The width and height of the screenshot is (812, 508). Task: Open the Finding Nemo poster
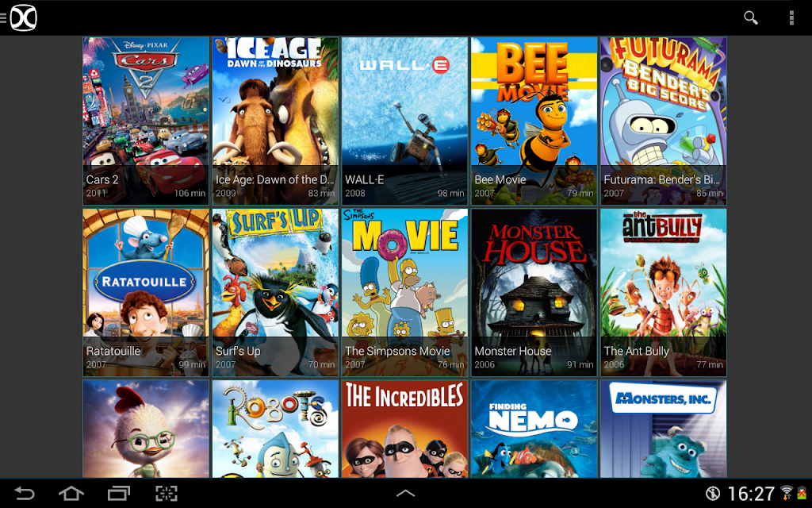(534, 429)
